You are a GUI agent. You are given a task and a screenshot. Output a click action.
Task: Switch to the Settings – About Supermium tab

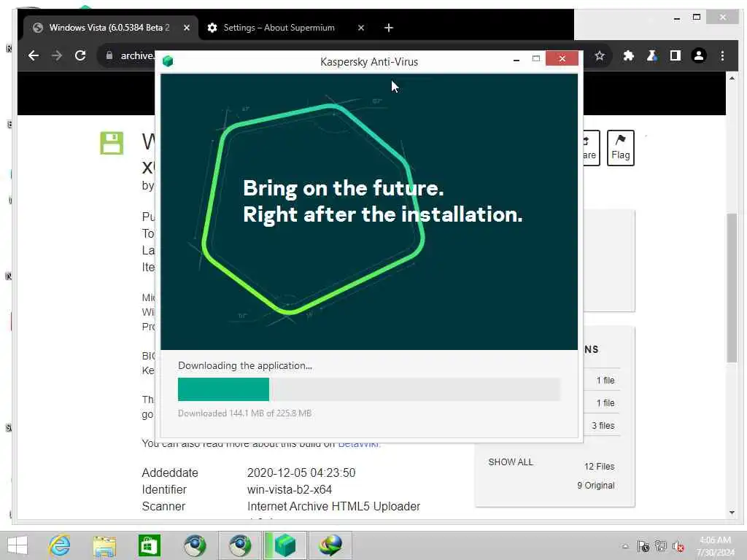coord(279,28)
